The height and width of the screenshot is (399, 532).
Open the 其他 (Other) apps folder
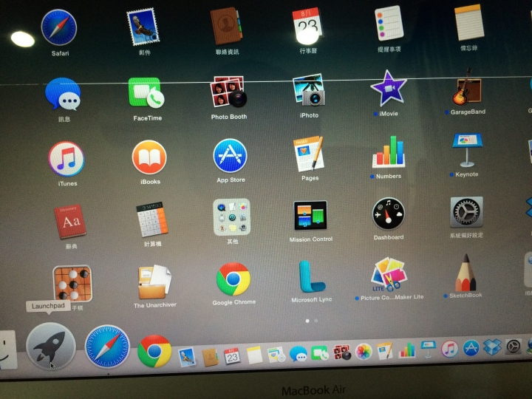point(232,217)
